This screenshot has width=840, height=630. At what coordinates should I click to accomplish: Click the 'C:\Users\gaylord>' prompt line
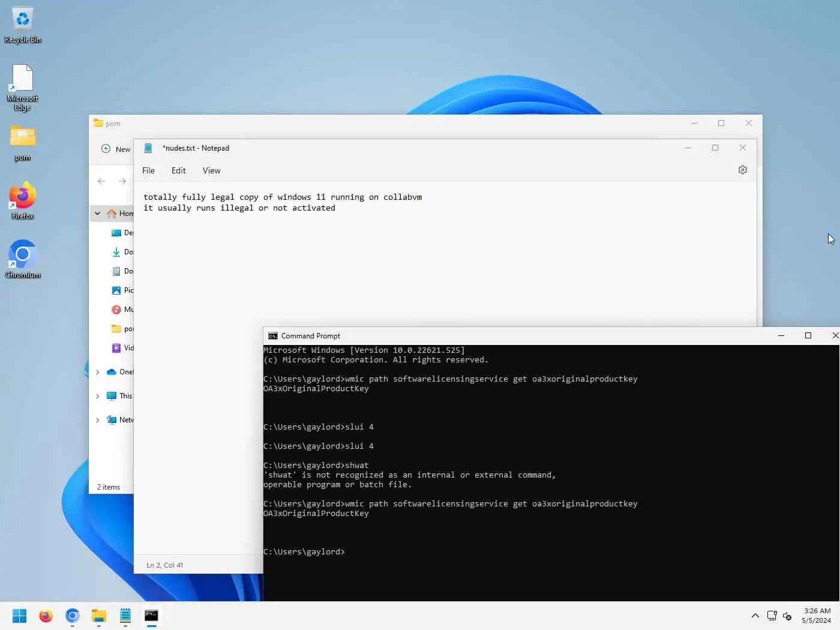pyautogui.click(x=304, y=552)
